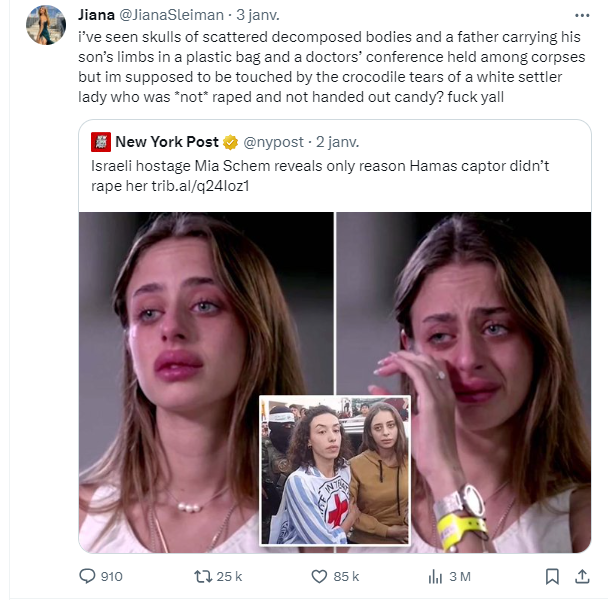
Task: Share the tweet via the upload icon
Action: 582,576
